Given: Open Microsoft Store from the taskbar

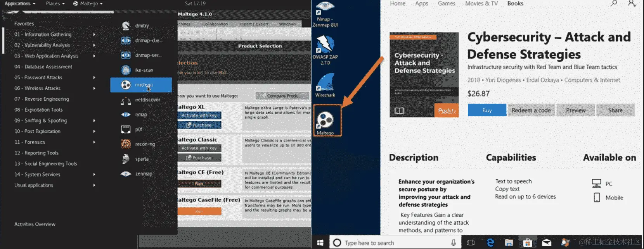Looking at the screenshot, I should click(528, 242).
